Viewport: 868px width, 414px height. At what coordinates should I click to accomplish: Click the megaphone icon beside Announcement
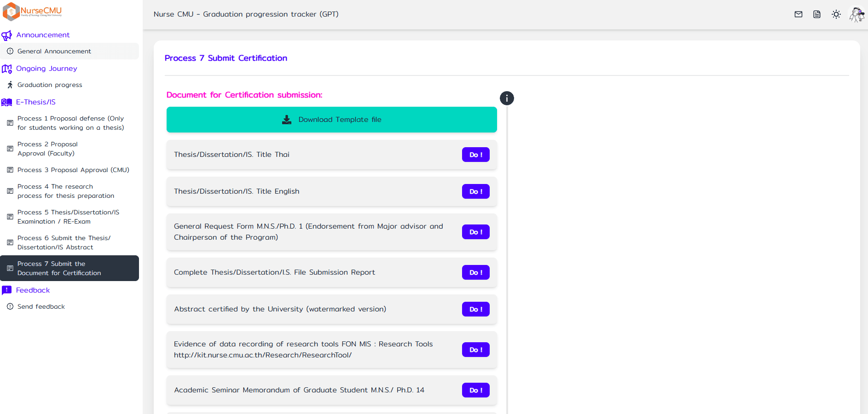click(x=7, y=34)
